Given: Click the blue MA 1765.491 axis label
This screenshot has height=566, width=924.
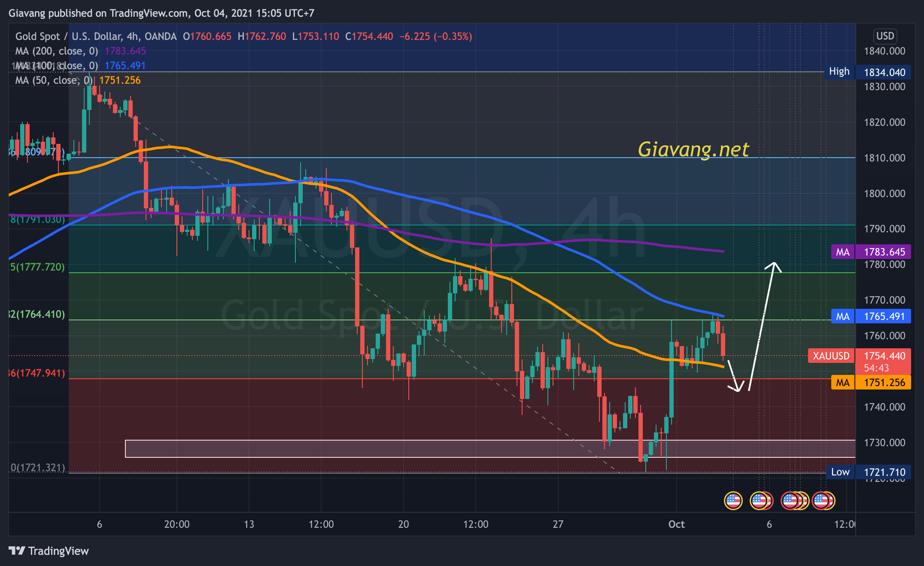Looking at the screenshot, I should tap(871, 316).
